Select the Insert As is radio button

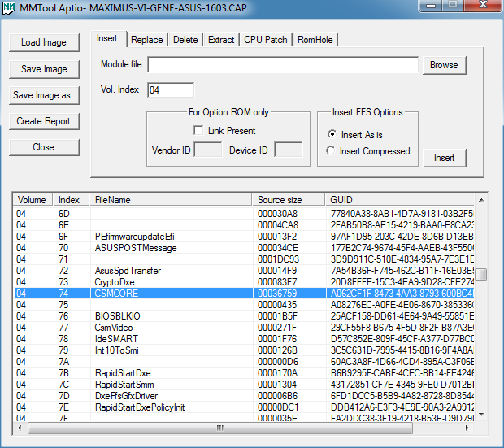(332, 134)
